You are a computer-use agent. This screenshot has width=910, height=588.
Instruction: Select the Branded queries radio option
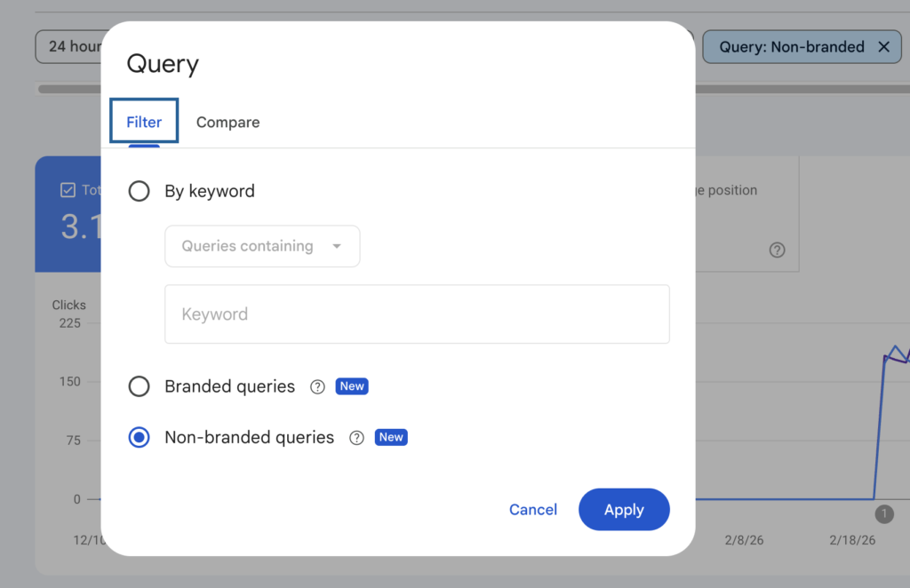[x=139, y=386]
